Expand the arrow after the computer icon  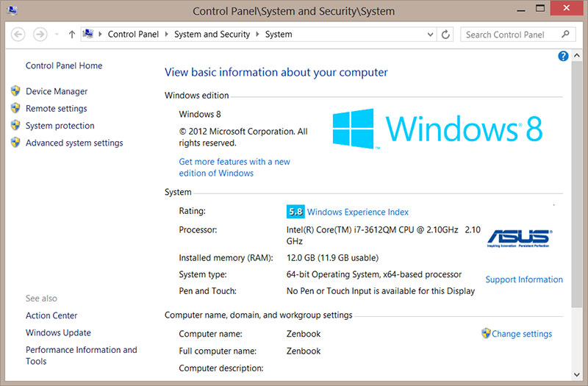pos(100,34)
